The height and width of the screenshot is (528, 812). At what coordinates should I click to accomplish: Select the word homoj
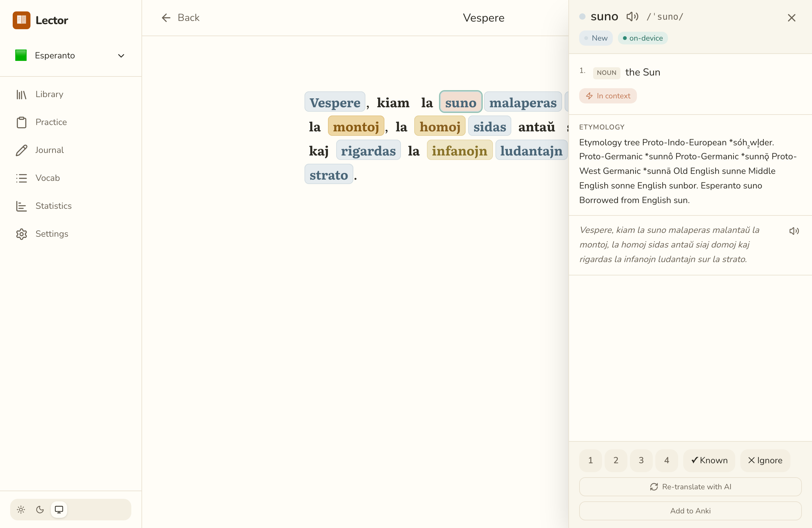coord(440,126)
